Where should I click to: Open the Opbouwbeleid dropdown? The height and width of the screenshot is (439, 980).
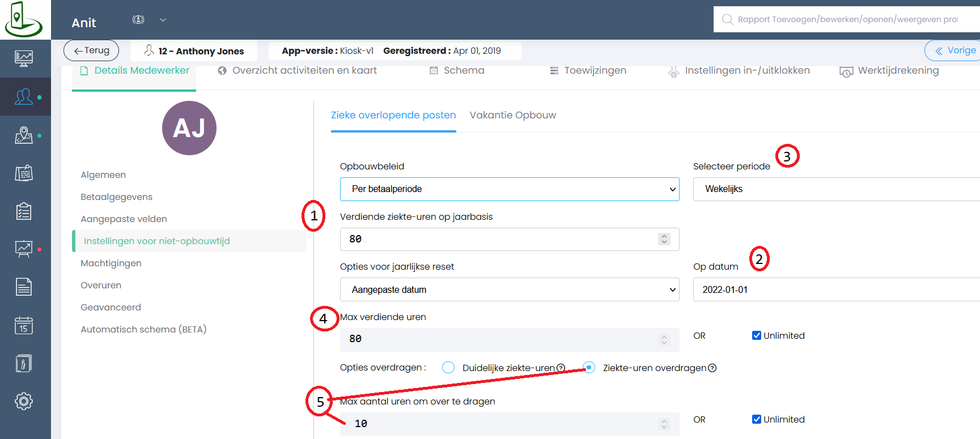pos(509,189)
